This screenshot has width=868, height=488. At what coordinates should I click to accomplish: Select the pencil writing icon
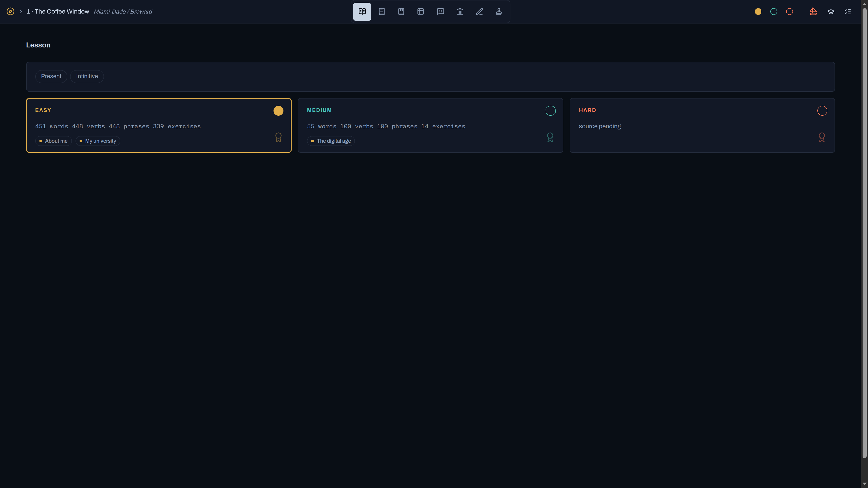479,12
